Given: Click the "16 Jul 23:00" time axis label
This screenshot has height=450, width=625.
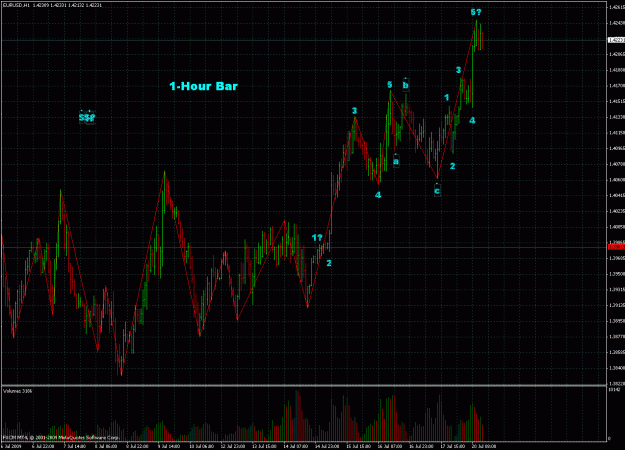Looking at the screenshot, I should pyautogui.click(x=421, y=446).
